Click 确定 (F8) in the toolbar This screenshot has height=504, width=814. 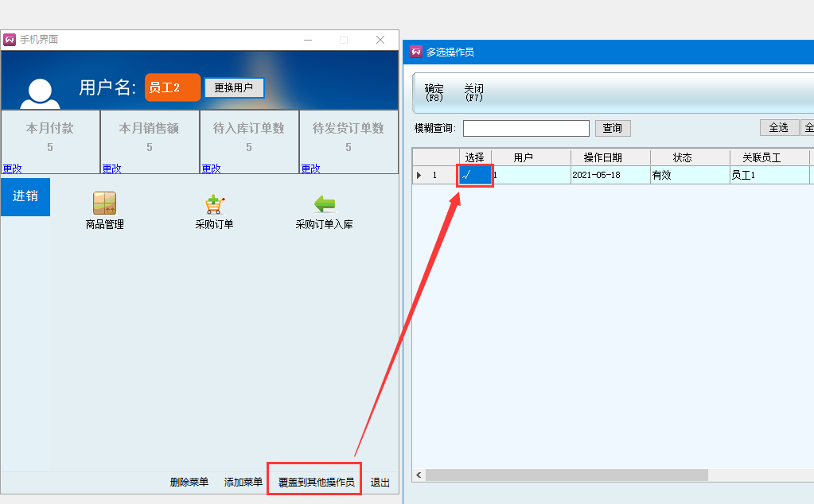(434, 92)
